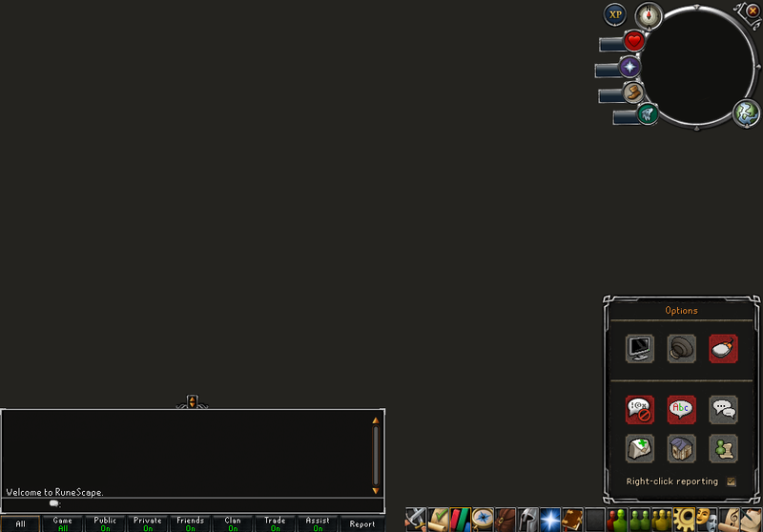The height and width of the screenshot is (532, 763).
Task: Open the Worn Equipment helmet tab
Action: 528,520
